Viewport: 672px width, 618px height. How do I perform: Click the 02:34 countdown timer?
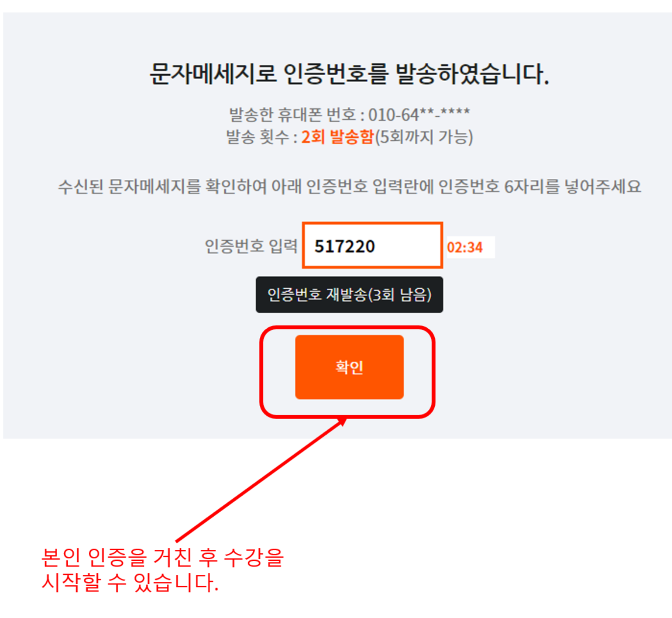coord(465,247)
